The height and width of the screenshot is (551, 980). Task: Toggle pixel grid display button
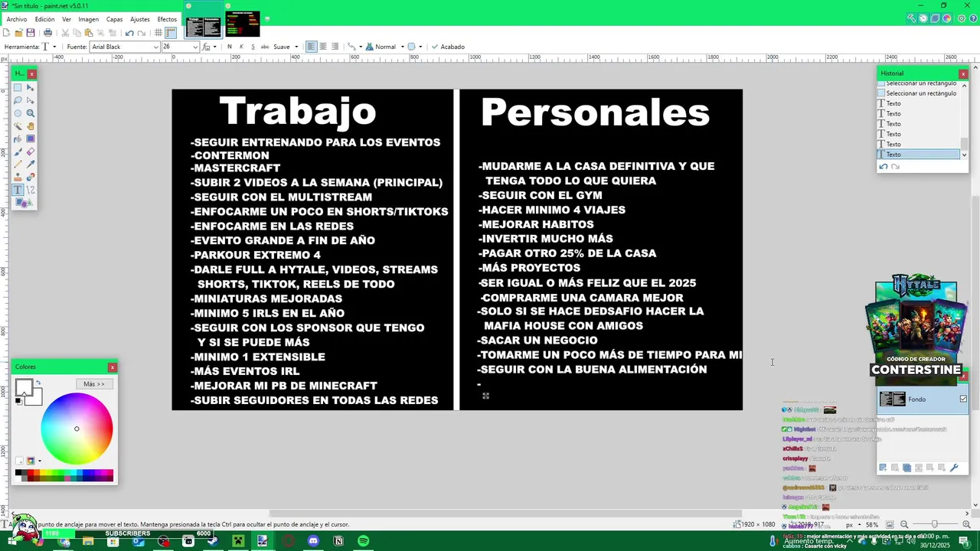click(158, 33)
